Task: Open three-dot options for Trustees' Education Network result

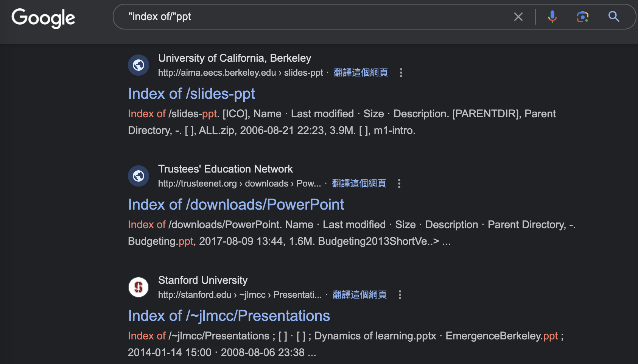Action: [x=399, y=184]
